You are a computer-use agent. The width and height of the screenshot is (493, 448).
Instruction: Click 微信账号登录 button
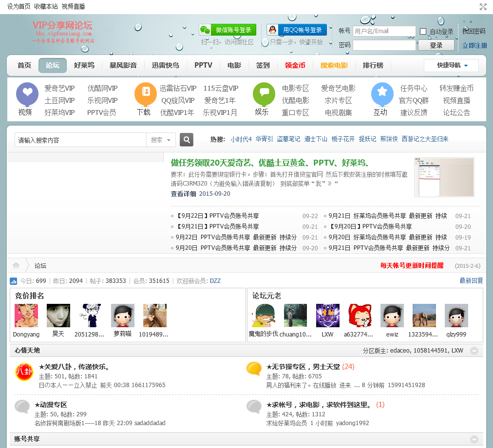228,30
